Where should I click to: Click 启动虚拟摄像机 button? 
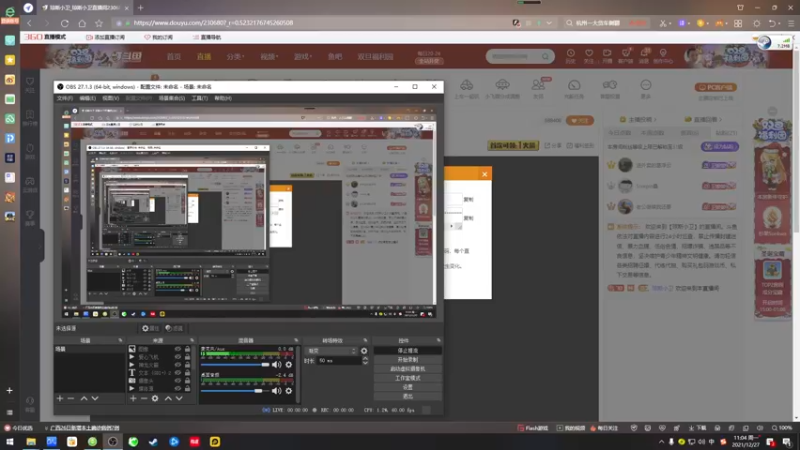[x=408, y=369]
